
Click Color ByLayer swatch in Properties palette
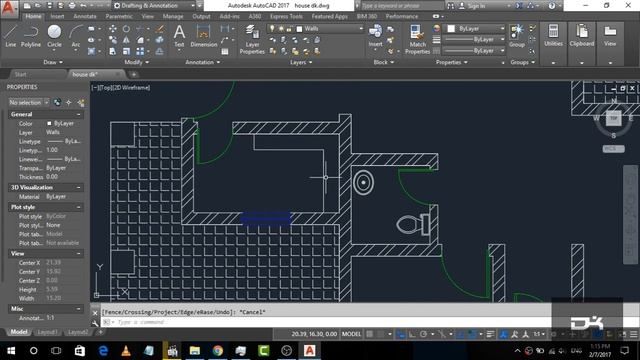pyautogui.click(x=49, y=123)
